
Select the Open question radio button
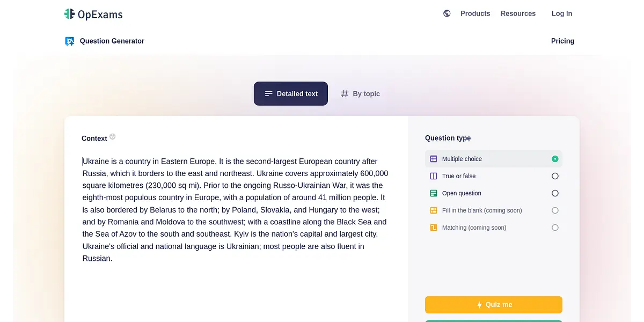(555, 193)
